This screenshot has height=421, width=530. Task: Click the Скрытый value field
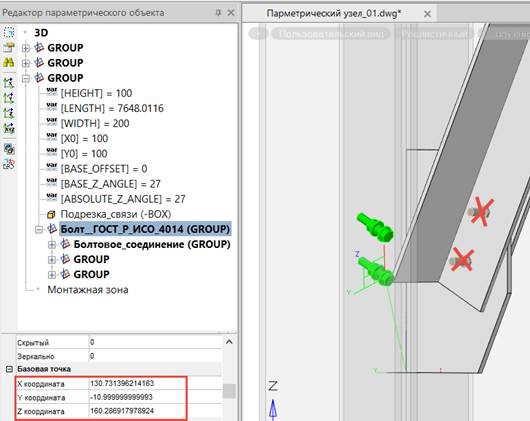(155, 342)
